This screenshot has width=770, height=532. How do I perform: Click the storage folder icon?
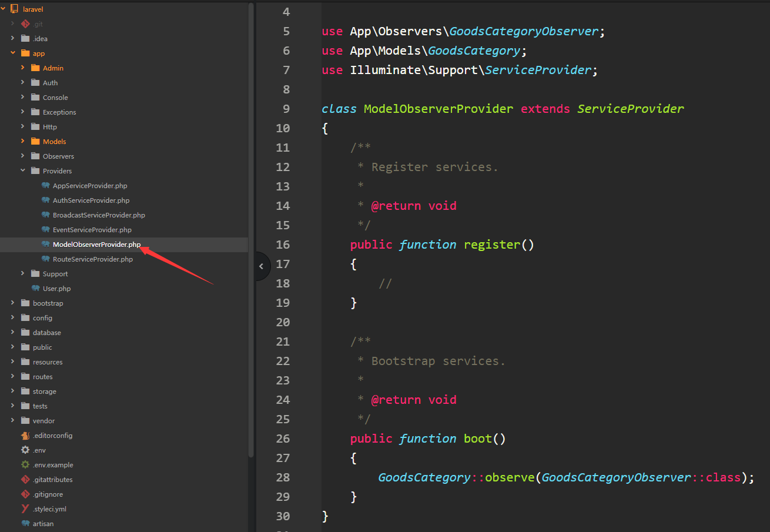(25, 392)
